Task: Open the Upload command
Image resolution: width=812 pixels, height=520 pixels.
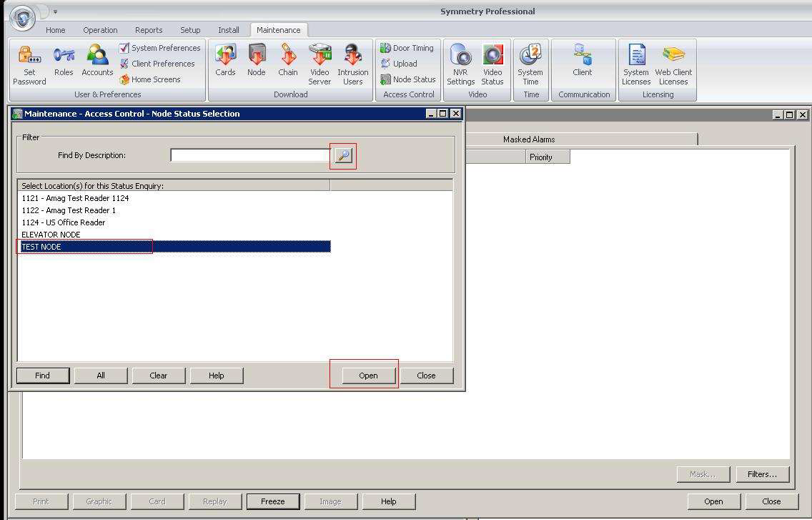Action: (399, 64)
